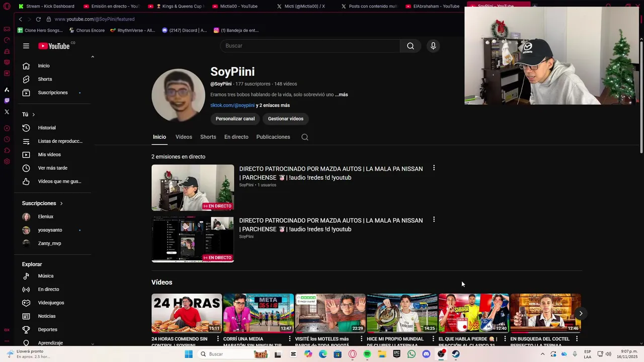Click the Windows Start button
This screenshot has height=362, width=644.
[x=189, y=354]
